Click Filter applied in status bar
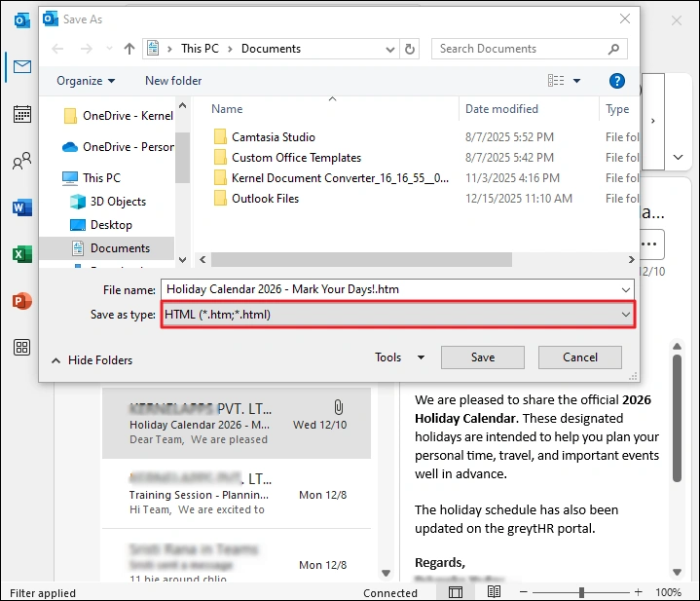Viewport: 700px width, 601px height. pos(43,593)
